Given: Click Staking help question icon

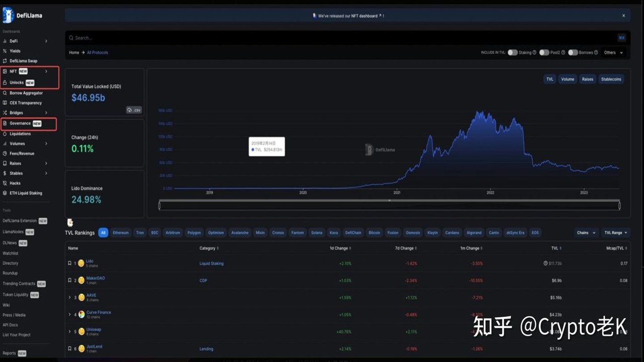Looking at the screenshot, I should [534, 52].
